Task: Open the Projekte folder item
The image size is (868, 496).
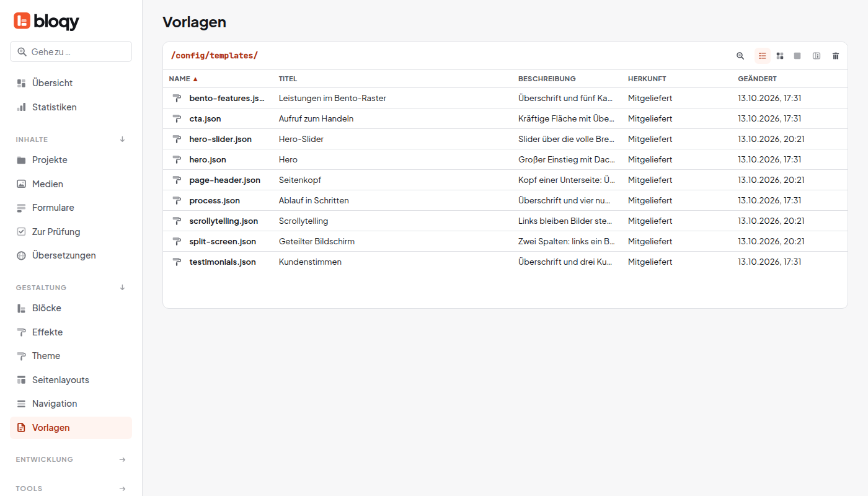Action: pyautogui.click(x=71, y=160)
